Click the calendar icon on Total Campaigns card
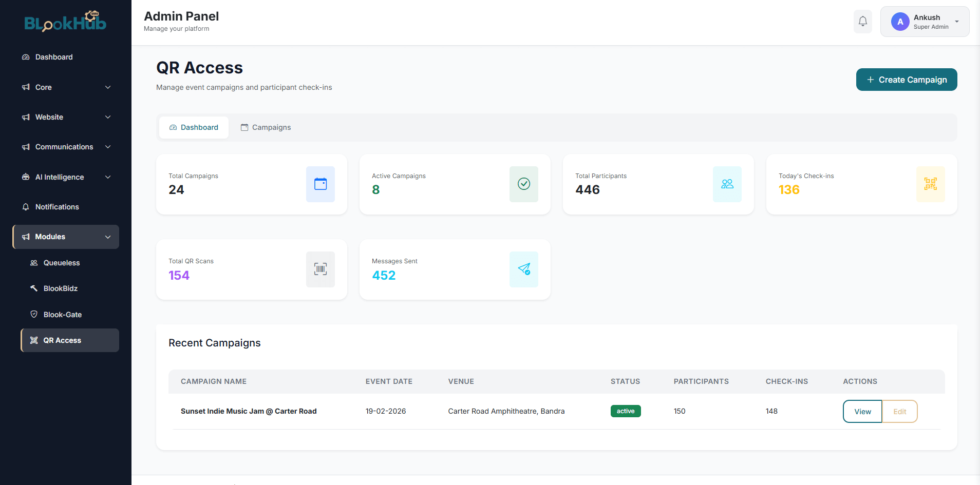This screenshot has height=485, width=980. pos(320,184)
